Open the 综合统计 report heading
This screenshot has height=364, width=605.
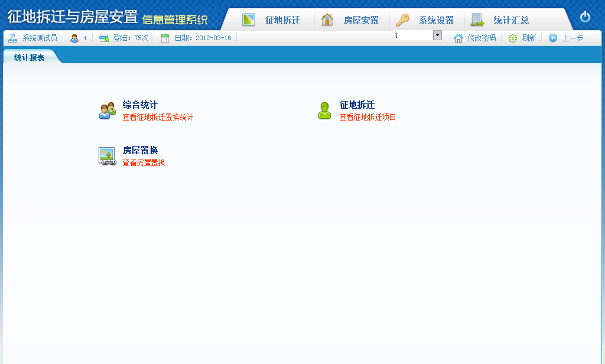click(x=140, y=105)
